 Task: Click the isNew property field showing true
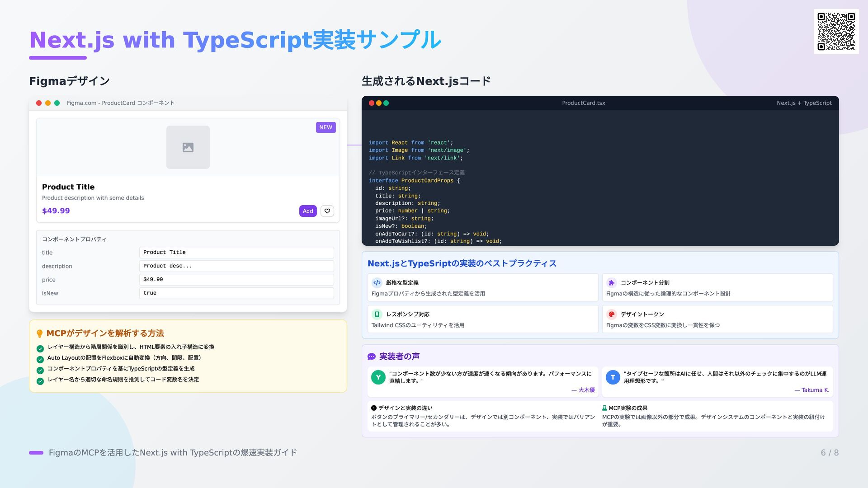tap(236, 293)
